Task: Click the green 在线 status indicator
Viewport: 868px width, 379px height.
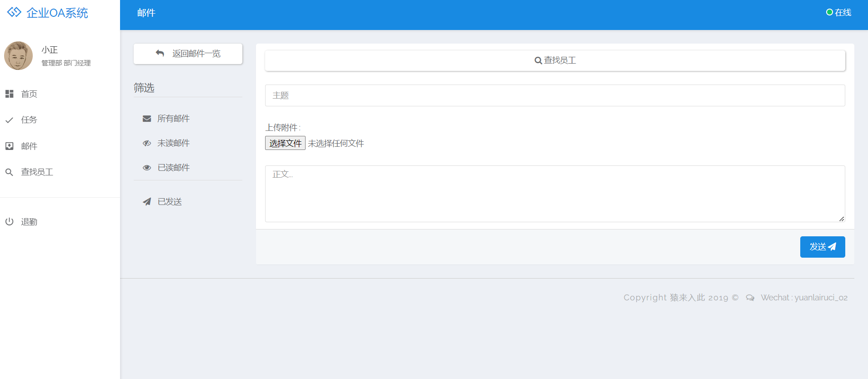Action: 829,12
